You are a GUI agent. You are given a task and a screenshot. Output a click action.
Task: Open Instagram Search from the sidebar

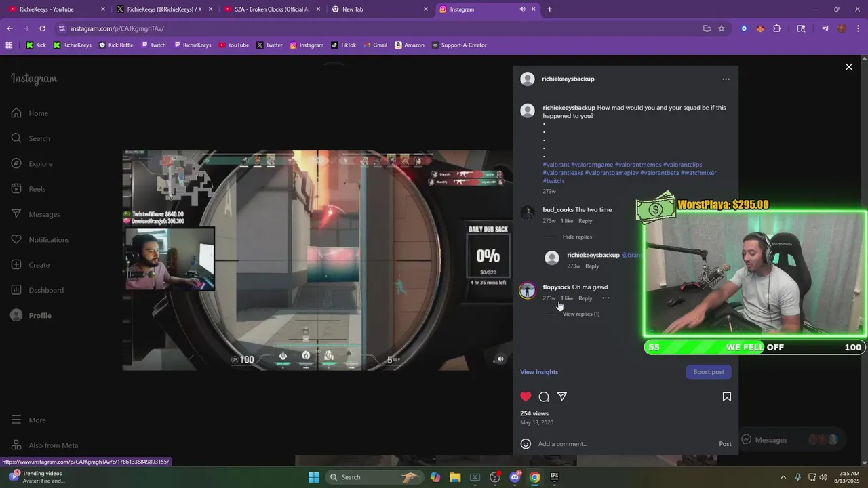31,138
